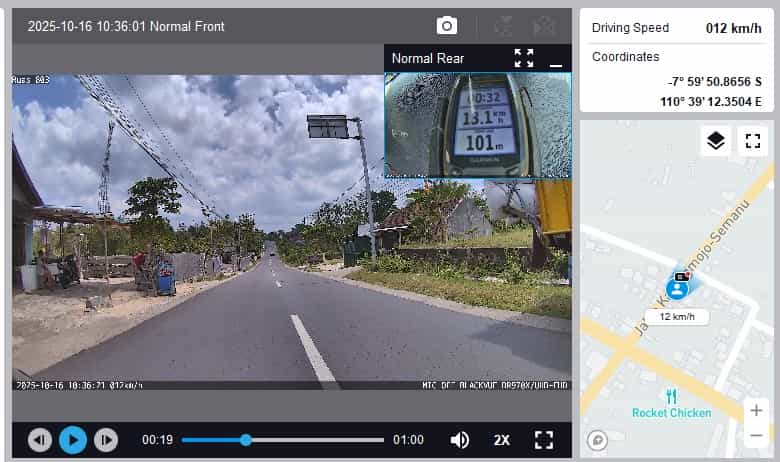Zoom out on the map
This screenshot has height=462, width=780.
pos(756,435)
